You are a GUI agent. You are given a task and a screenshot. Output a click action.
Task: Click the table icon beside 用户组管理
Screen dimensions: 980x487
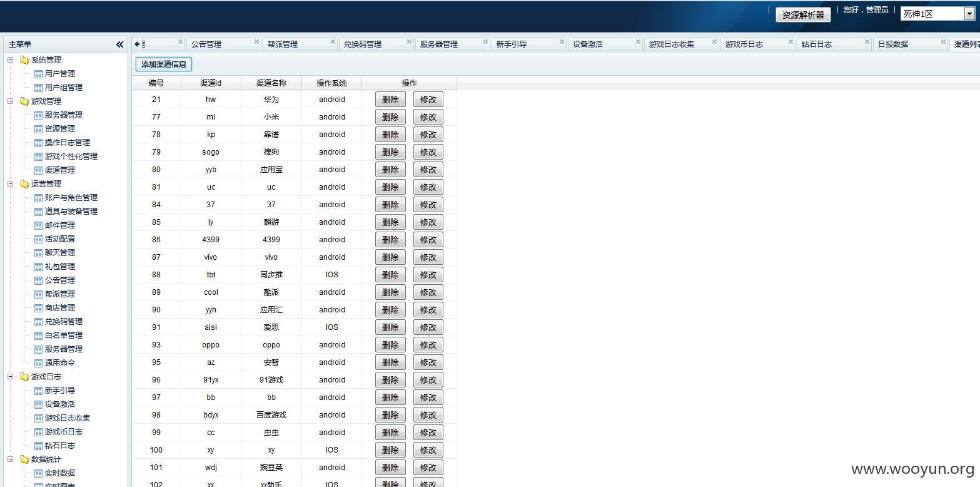38,88
